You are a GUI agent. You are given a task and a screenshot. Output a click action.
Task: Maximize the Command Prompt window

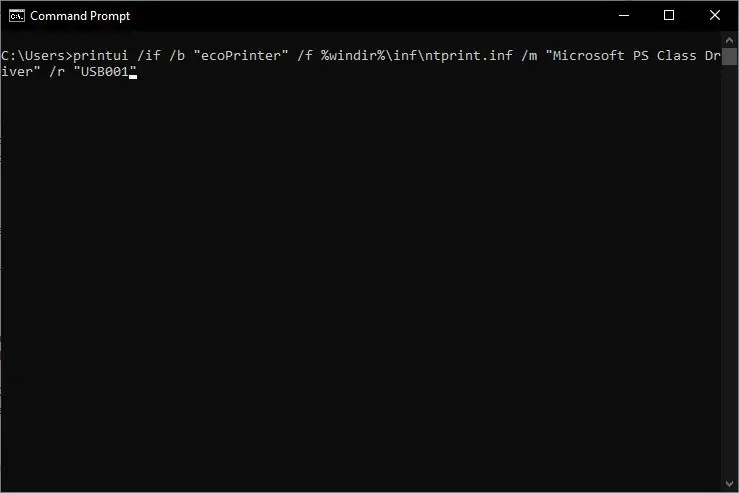point(669,16)
